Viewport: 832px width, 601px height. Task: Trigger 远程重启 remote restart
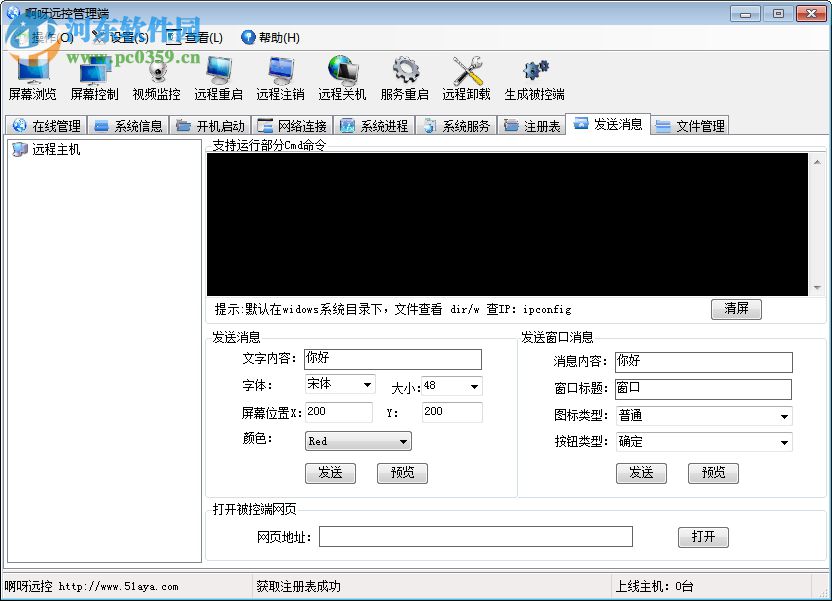tap(218, 78)
